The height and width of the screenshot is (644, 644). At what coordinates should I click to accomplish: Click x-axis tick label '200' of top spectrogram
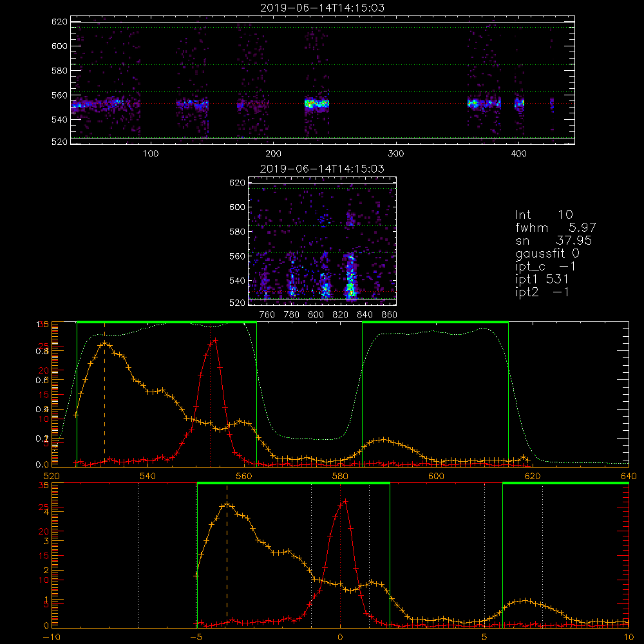coord(273,154)
